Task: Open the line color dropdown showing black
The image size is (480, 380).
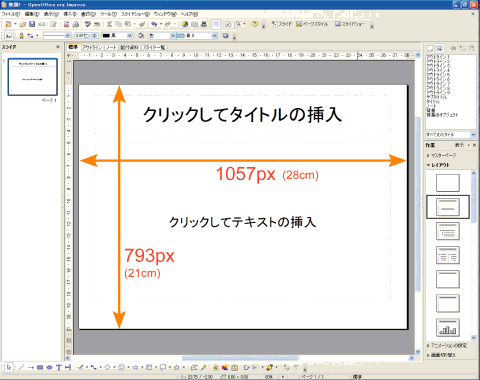Action: (117, 35)
